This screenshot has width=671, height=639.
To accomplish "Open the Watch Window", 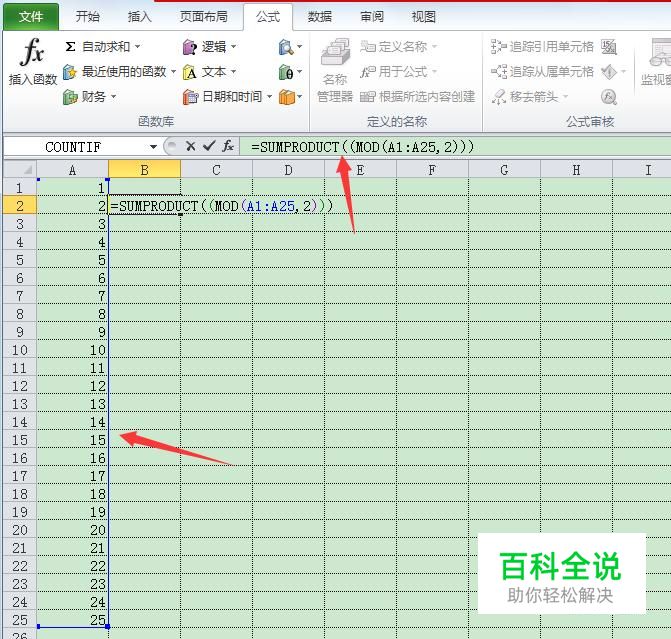I will pyautogui.click(x=656, y=62).
